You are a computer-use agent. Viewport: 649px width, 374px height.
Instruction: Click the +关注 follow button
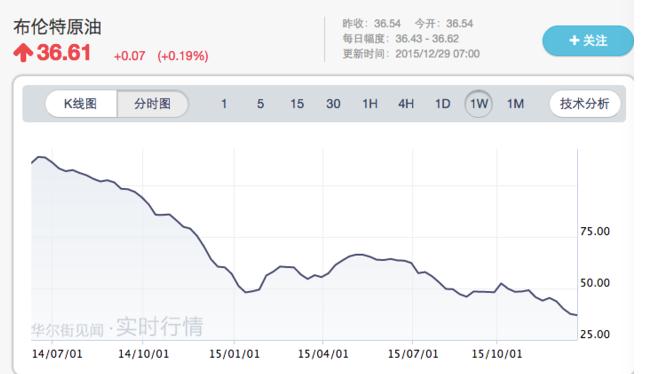[588, 41]
